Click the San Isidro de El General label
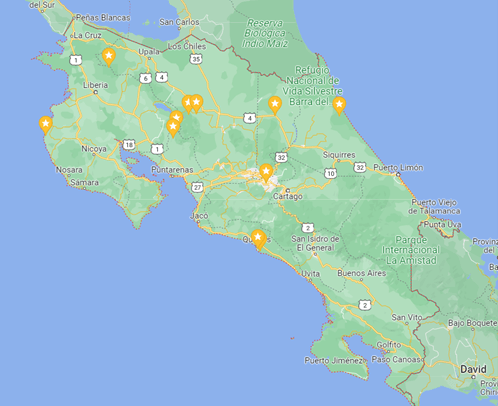The height and width of the screenshot is (406, 498). (x=315, y=243)
